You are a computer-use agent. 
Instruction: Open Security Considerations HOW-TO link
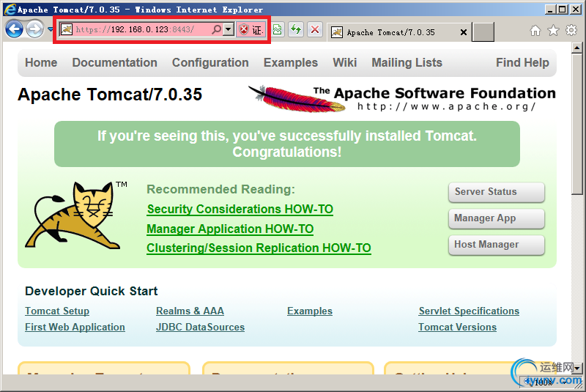click(x=240, y=210)
